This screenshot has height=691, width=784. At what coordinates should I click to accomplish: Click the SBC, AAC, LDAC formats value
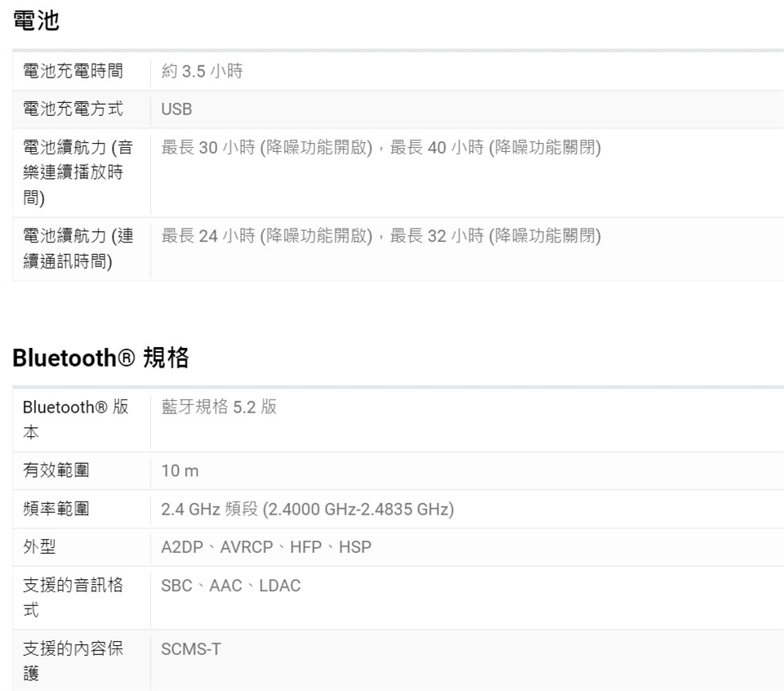[230, 586]
